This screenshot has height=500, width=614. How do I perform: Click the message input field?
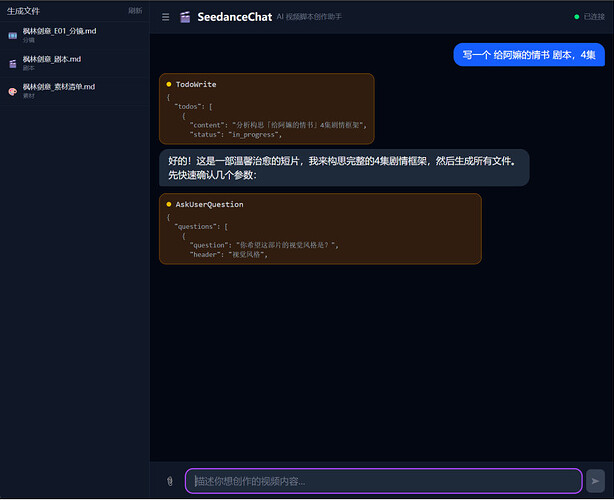[x=383, y=481]
